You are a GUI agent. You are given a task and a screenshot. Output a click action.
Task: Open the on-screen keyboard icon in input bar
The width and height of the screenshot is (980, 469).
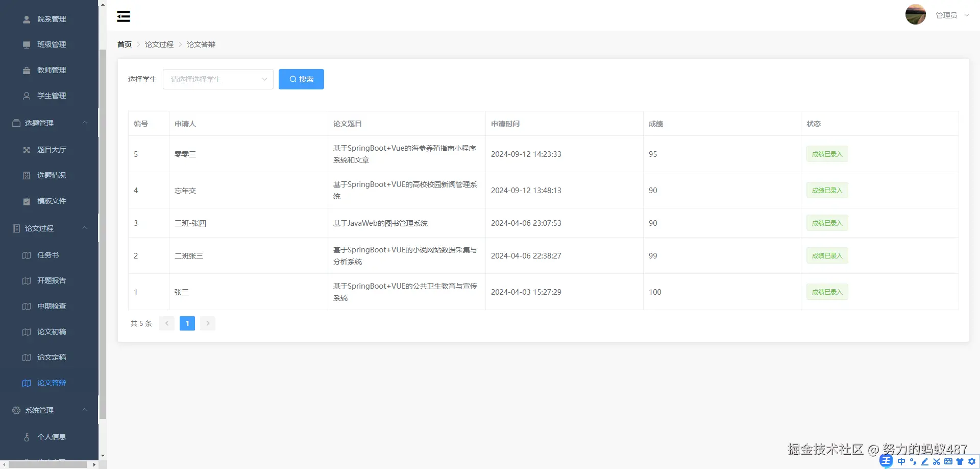click(x=948, y=461)
